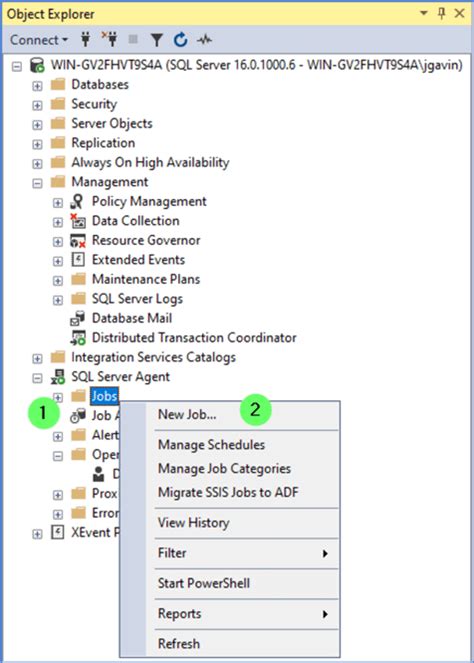Viewport: 474px width, 663px height.
Task: Expand the Server Objects node
Action: click(x=37, y=124)
